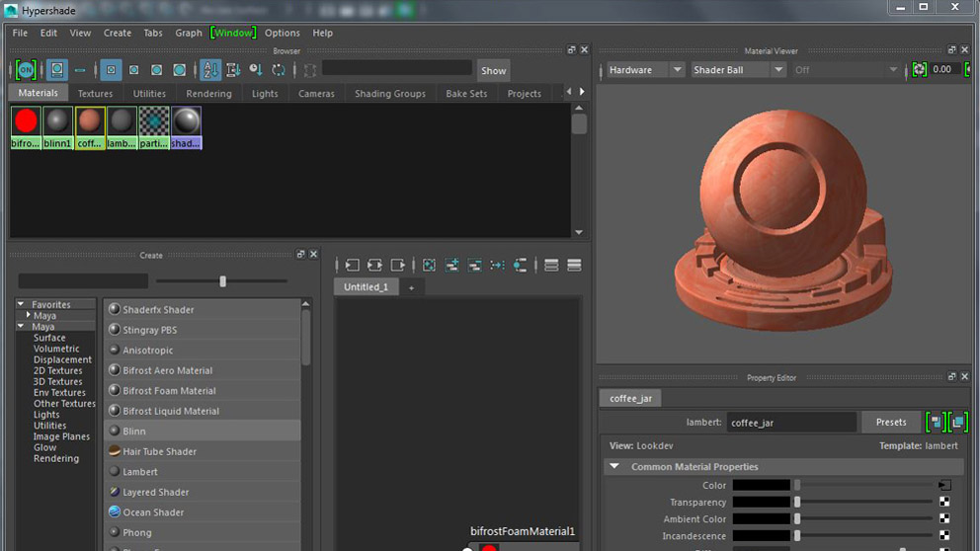Click Add selected nodes to graph icon

[452, 265]
